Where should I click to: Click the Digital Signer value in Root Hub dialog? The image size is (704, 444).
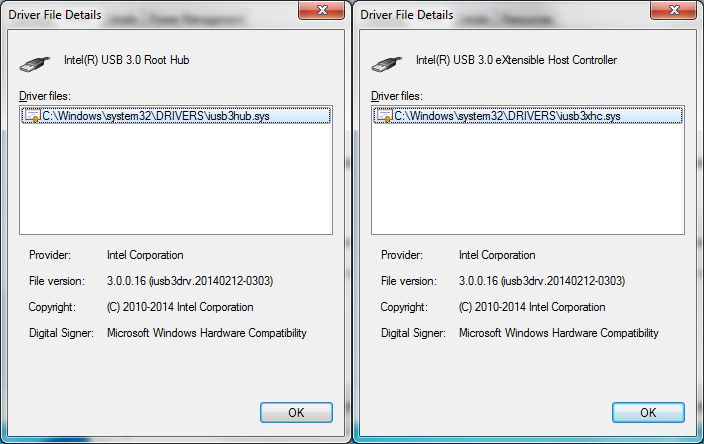point(207,333)
